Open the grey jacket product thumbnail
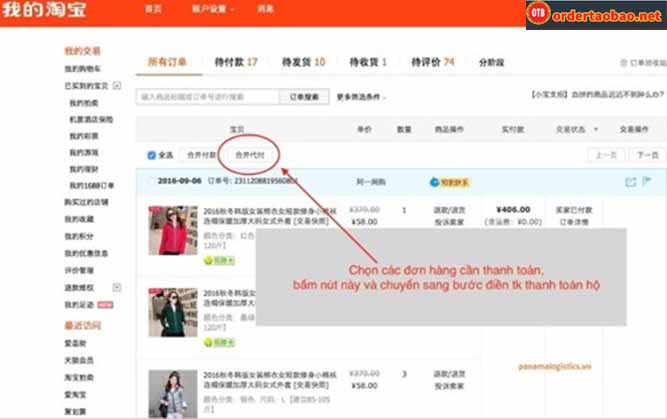This screenshot has width=667, height=419. point(173,394)
